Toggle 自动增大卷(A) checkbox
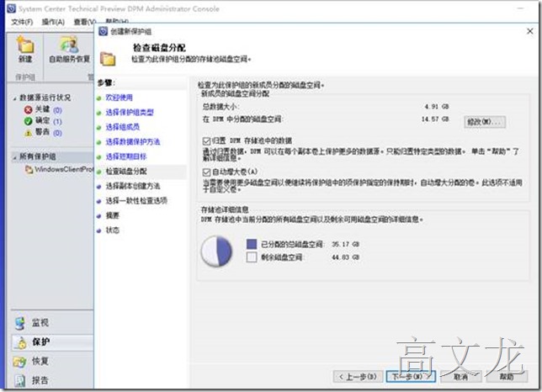Image resolution: width=542 pixels, height=392 pixels. 206,172
